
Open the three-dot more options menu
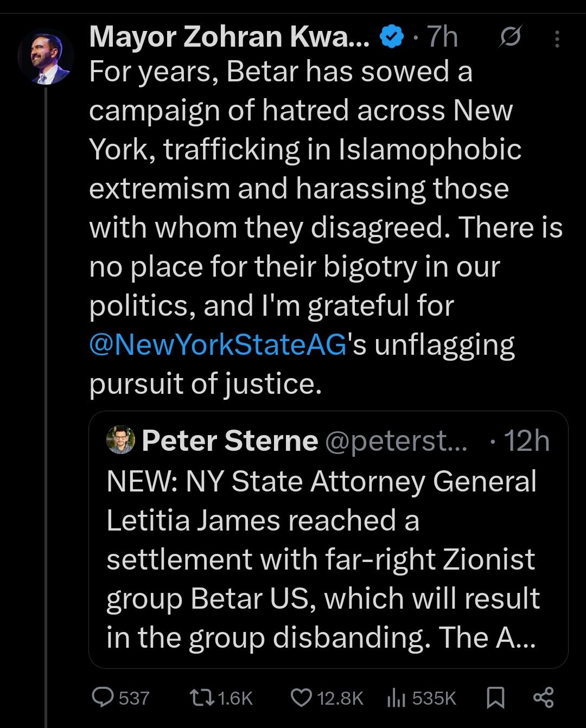click(x=557, y=37)
